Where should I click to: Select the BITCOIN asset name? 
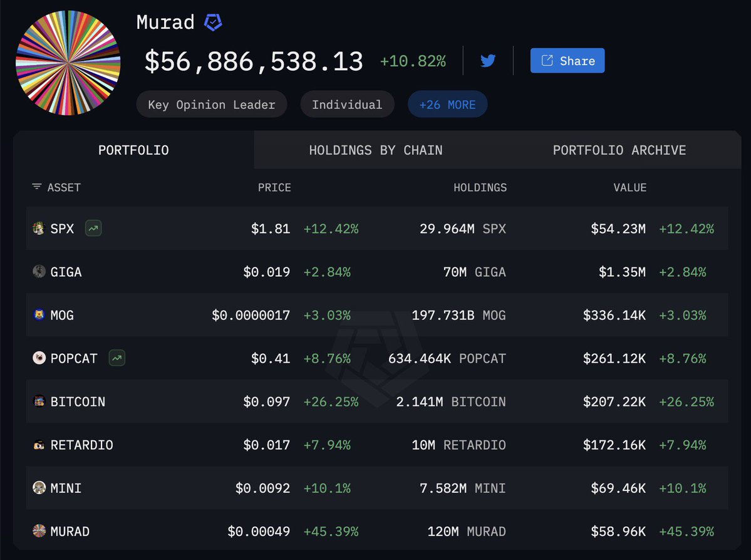point(78,402)
